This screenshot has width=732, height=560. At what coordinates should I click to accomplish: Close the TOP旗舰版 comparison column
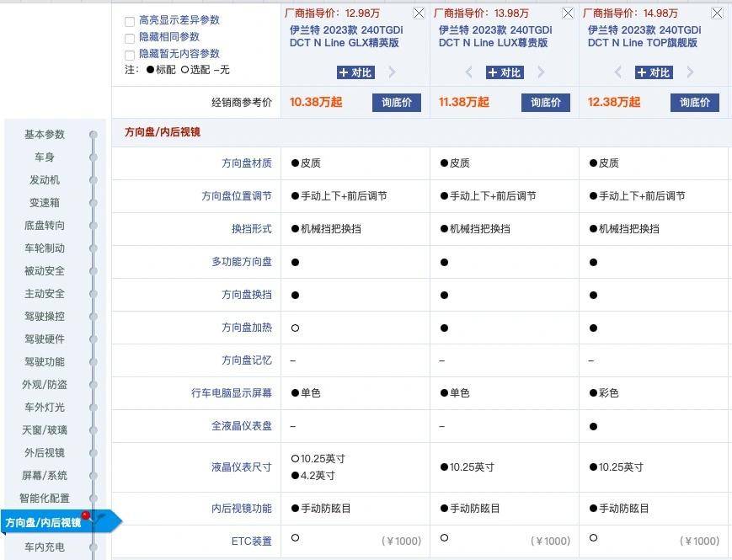(718, 13)
